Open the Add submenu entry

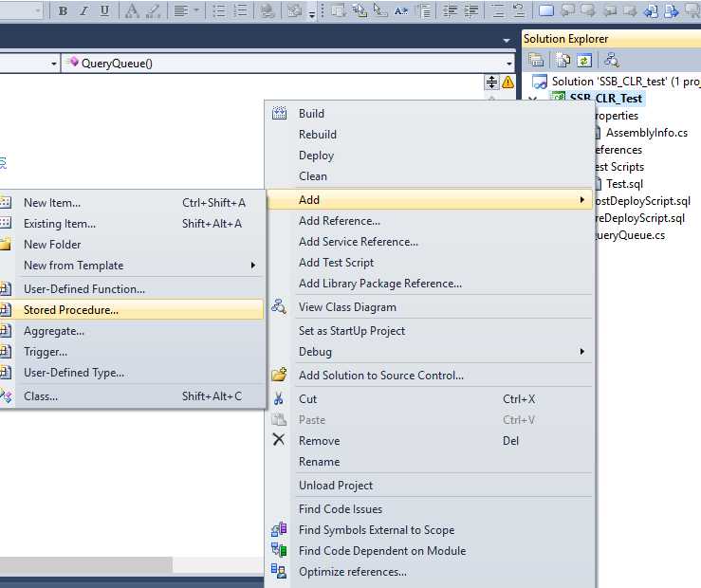click(x=430, y=200)
